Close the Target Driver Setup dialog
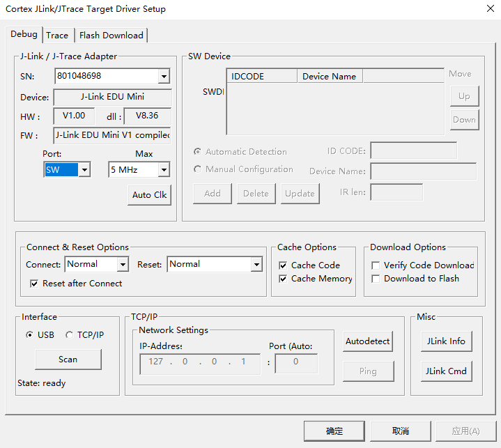Screen dimensions: 501x448 tap(491, 8)
